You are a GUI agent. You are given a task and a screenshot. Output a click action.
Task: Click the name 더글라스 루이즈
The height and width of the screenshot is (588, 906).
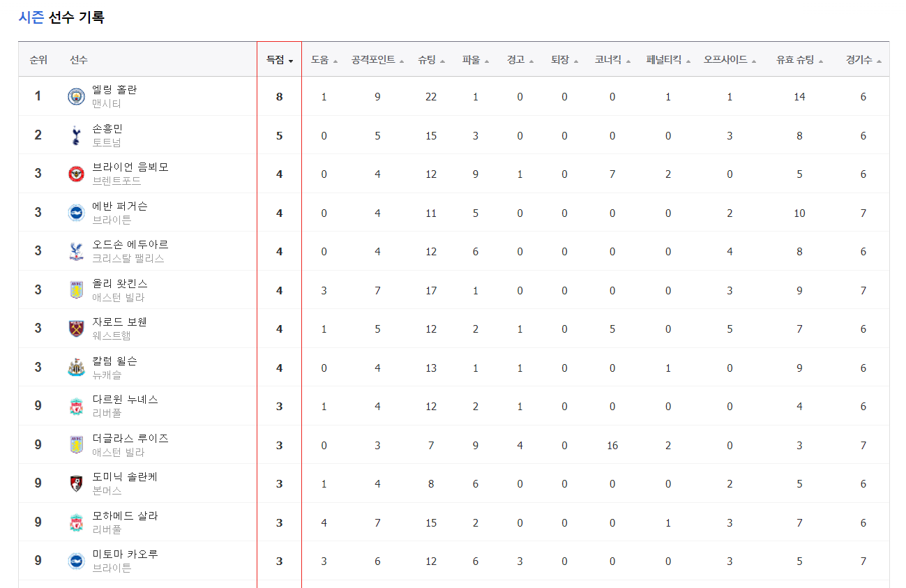click(130, 438)
